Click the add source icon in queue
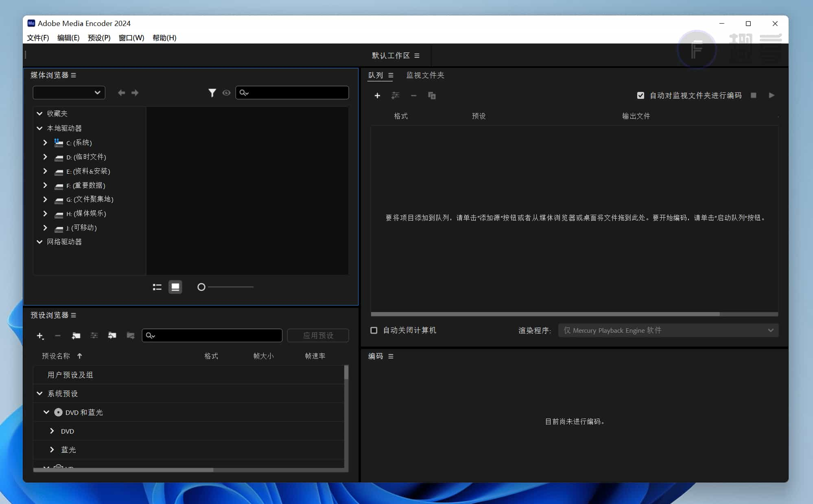The width and height of the screenshot is (813, 504). pos(378,95)
